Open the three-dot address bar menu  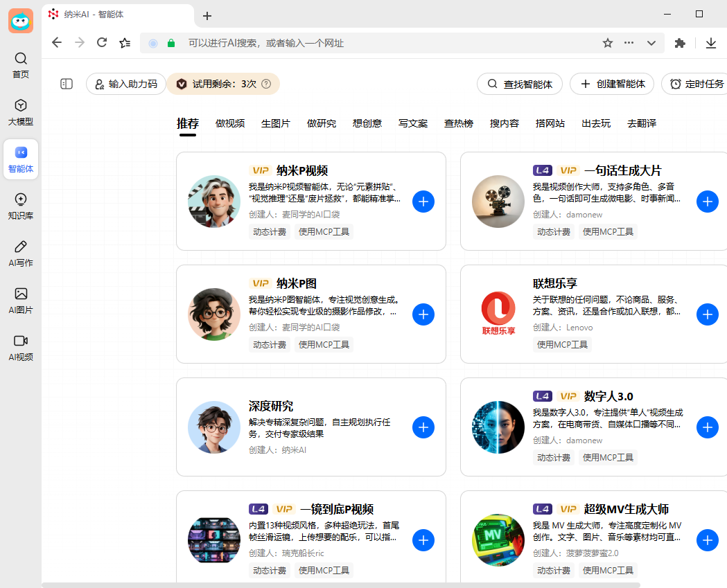click(x=629, y=43)
